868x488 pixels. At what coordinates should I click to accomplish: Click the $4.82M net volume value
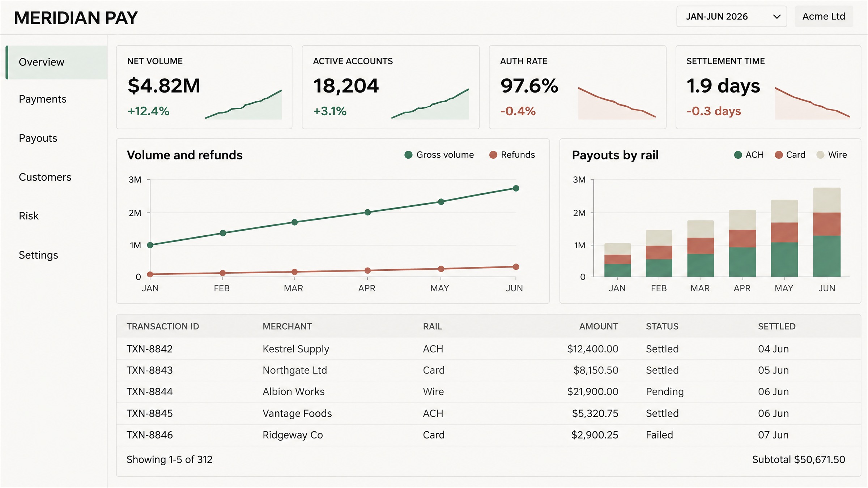(x=164, y=86)
